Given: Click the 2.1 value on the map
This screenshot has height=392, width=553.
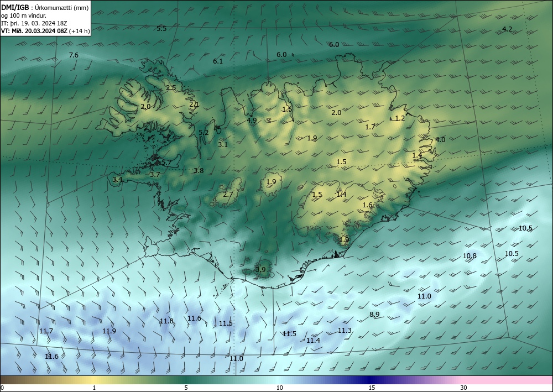Looking at the screenshot, I should click(x=194, y=104).
